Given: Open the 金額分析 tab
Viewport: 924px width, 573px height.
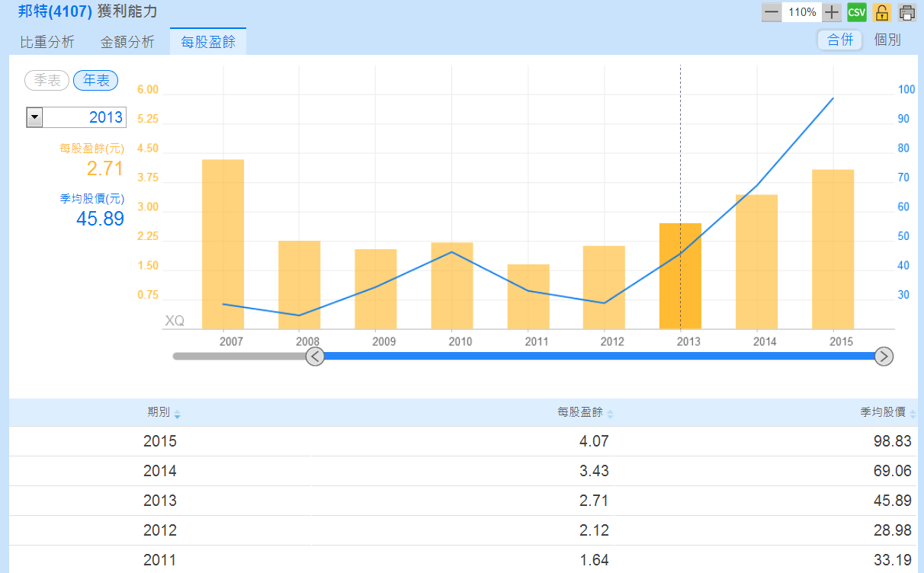Looking at the screenshot, I should (x=127, y=42).
